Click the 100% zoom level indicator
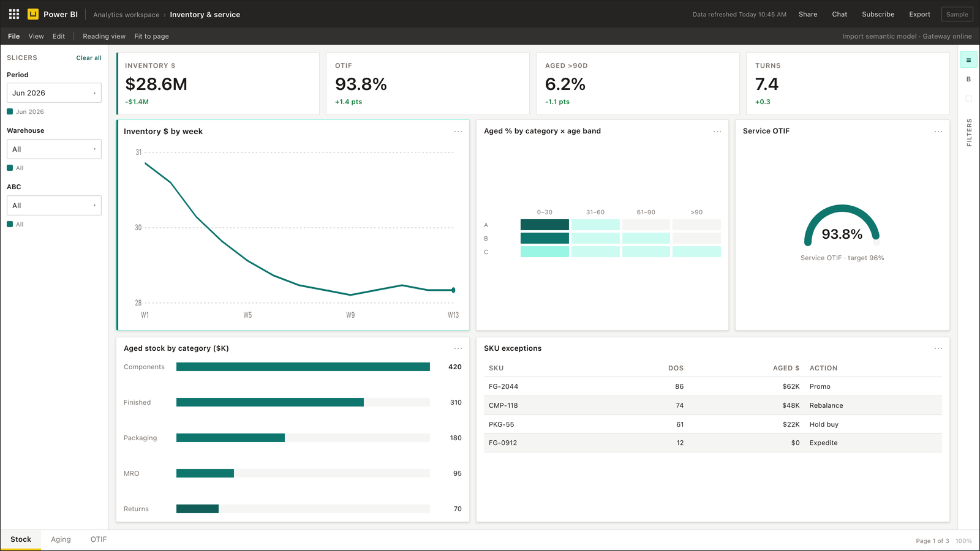The image size is (980, 551). click(x=963, y=541)
